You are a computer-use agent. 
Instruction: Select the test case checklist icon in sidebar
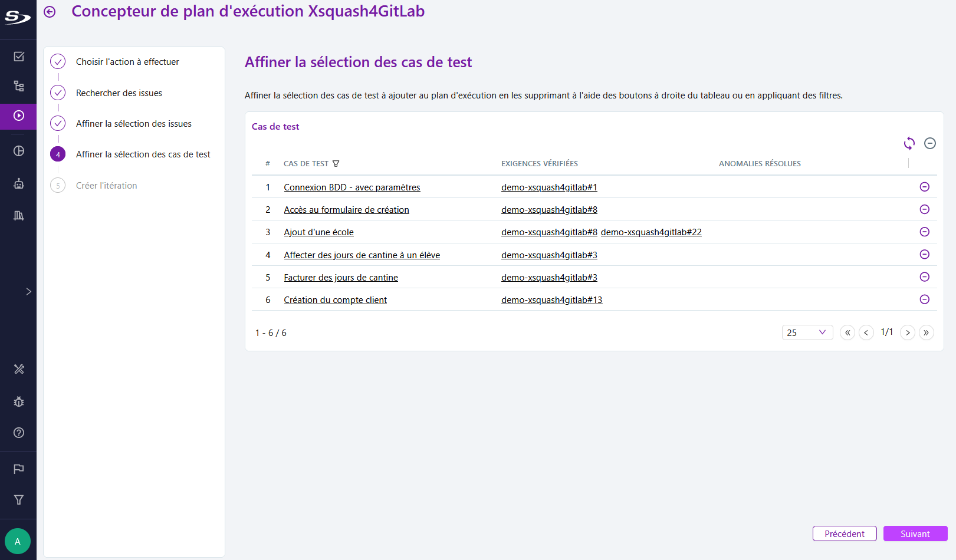pyautogui.click(x=18, y=56)
